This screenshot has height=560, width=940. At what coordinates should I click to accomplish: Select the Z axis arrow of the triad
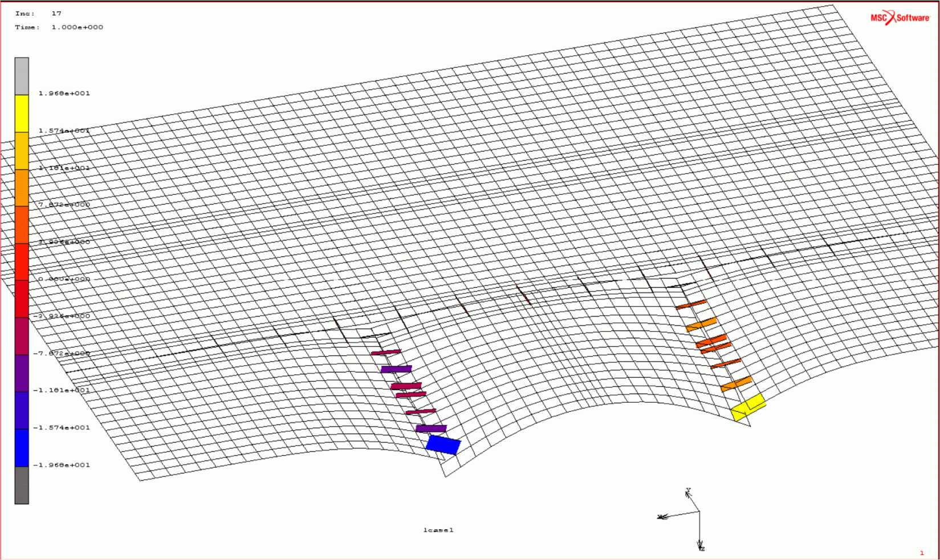pyautogui.click(x=701, y=540)
